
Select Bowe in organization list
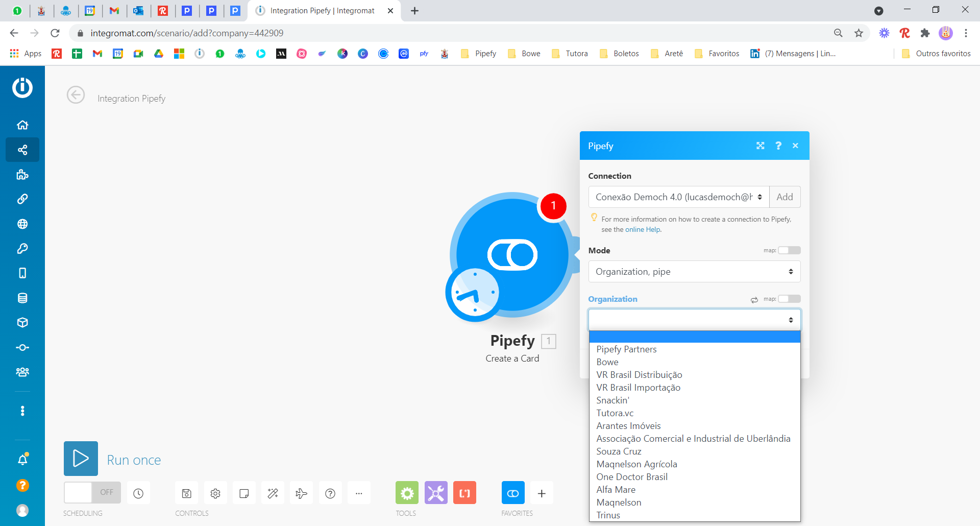coord(695,362)
